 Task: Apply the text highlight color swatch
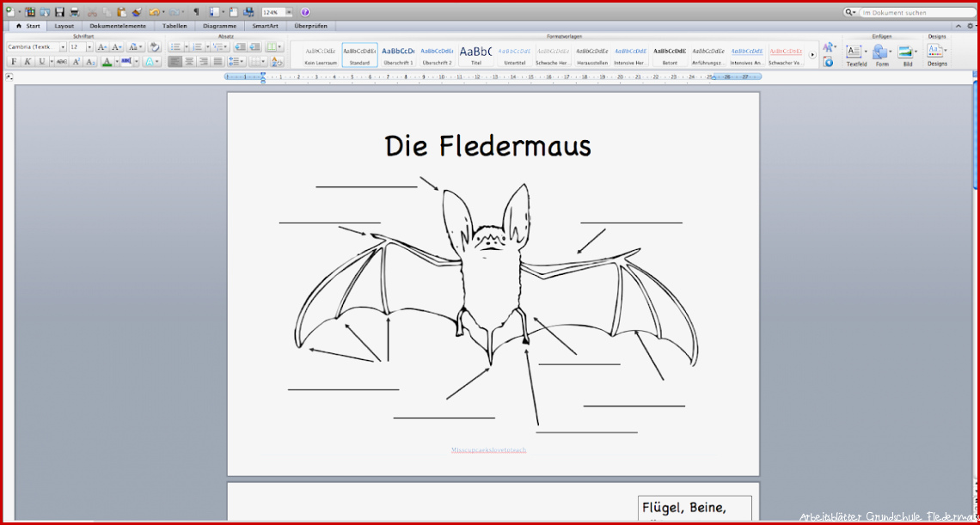[x=126, y=61]
